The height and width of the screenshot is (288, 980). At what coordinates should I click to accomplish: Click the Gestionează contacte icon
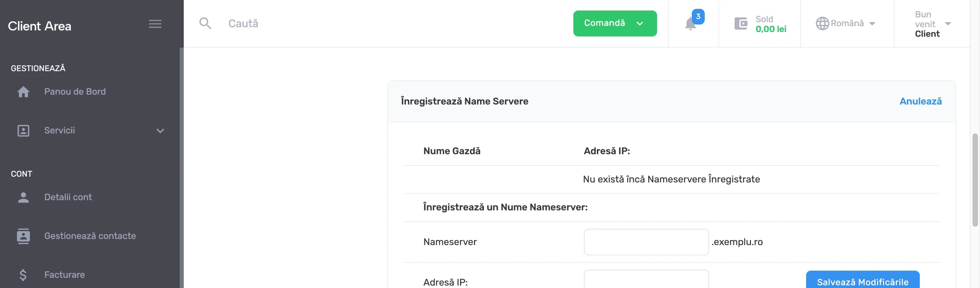click(23, 236)
